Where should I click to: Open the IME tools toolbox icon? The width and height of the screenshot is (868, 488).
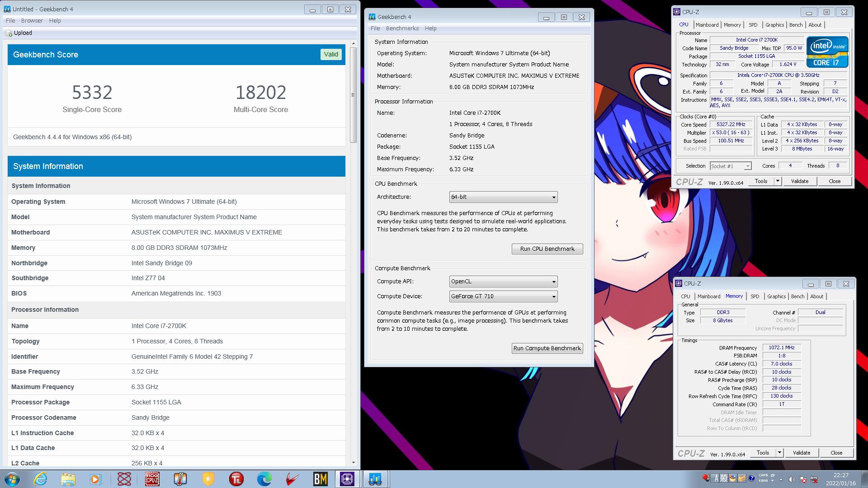[742, 478]
